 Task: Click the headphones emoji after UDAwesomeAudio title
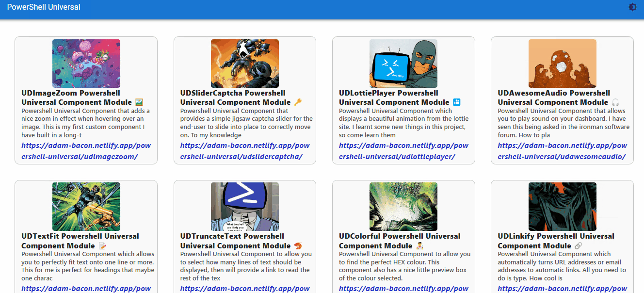(616, 102)
